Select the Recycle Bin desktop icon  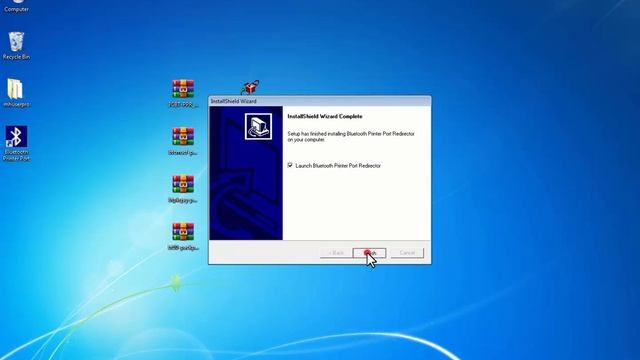(16, 46)
